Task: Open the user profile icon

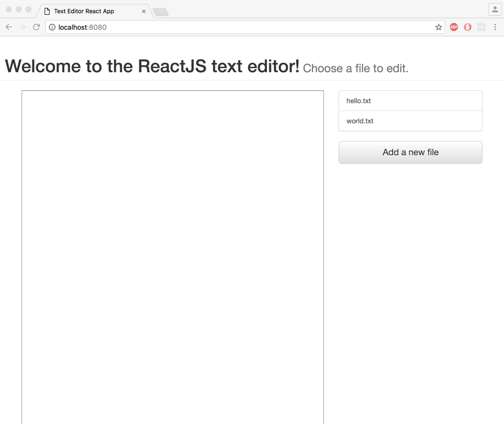Action: pyautogui.click(x=495, y=10)
